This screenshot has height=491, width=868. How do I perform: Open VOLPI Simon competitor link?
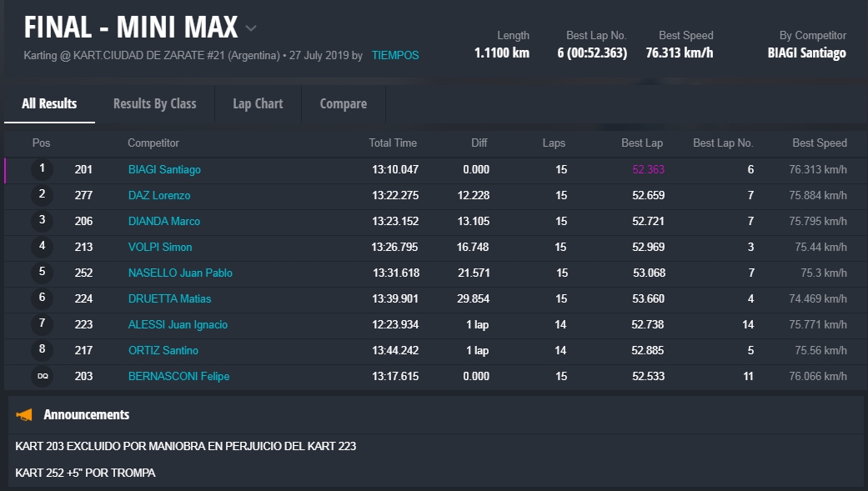[160, 248]
